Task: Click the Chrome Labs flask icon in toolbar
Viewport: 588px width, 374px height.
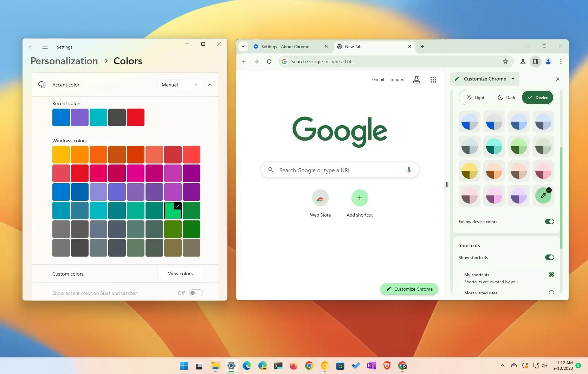Action: click(x=523, y=62)
